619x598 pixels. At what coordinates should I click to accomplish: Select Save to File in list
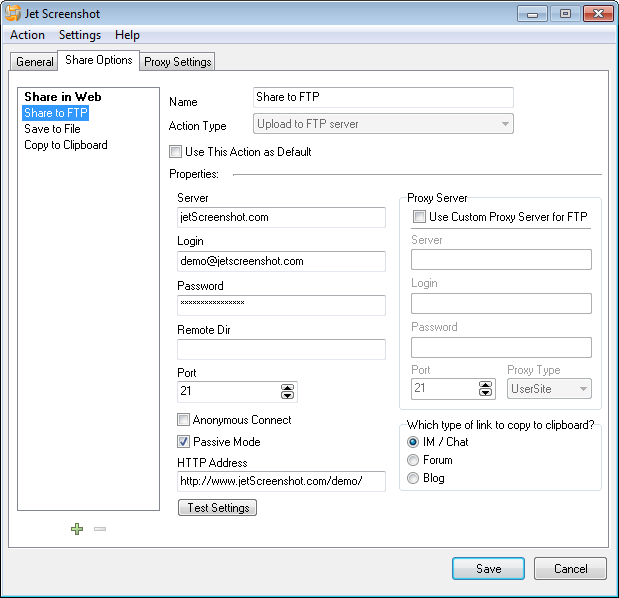[52, 129]
